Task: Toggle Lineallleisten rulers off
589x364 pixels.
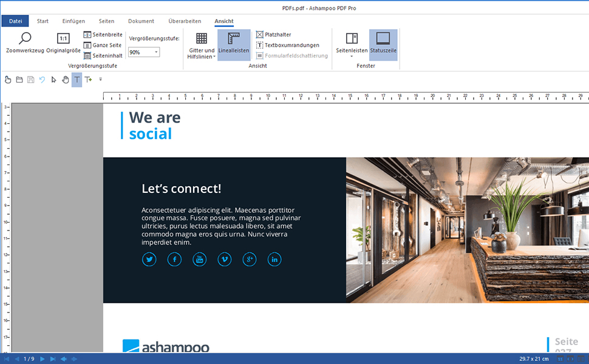Action: click(x=234, y=44)
